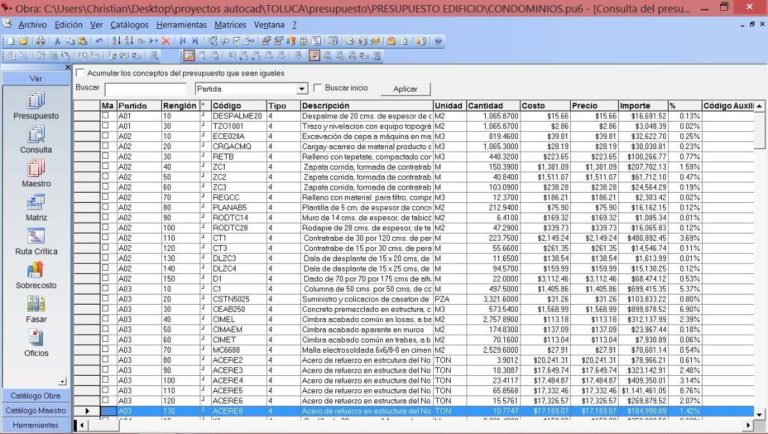Click the horizontal scrollbar left arrow
Screen dimensions: 768x434
82,425
